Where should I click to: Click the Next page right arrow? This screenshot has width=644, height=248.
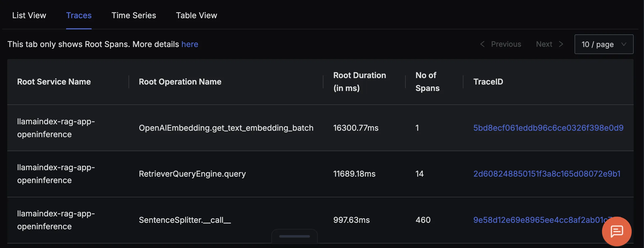coord(561,44)
